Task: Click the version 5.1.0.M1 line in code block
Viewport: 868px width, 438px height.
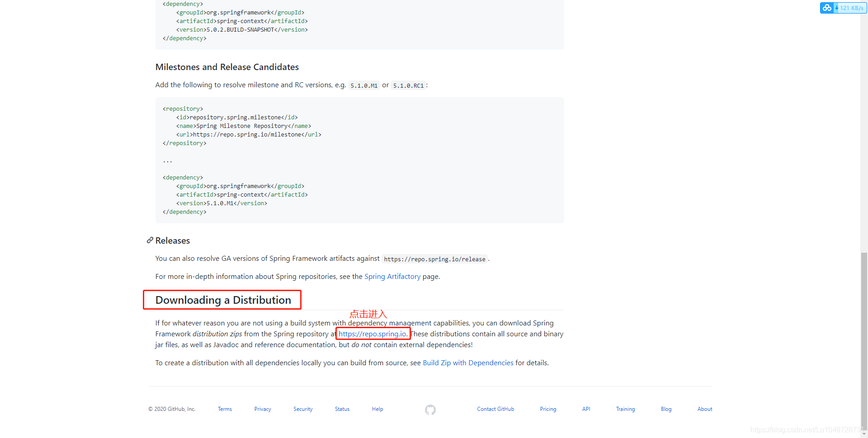Action: coord(222,203)
